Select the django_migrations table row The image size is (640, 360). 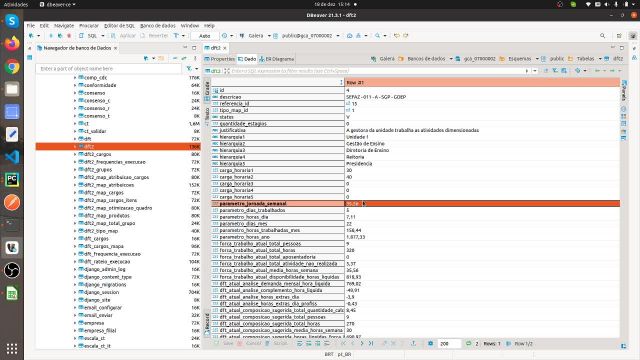coord(105,284)
